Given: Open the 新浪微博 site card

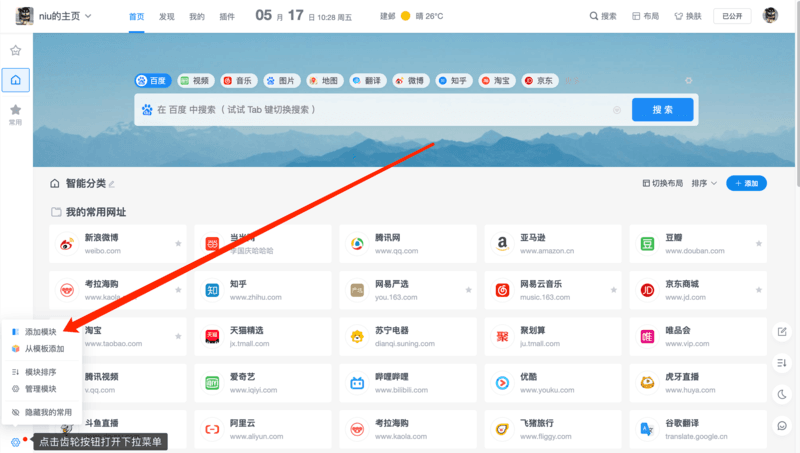Looking at the screenshot, I should (118, 244).
